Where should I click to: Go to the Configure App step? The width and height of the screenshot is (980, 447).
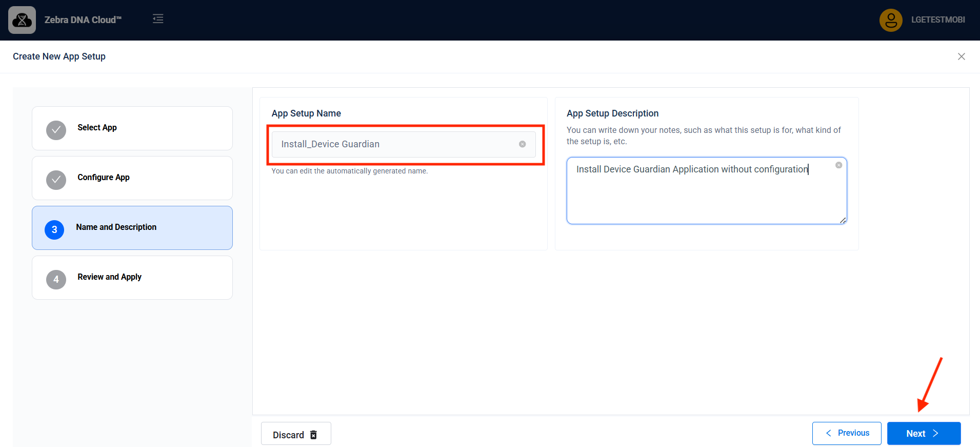click(132, 178)
